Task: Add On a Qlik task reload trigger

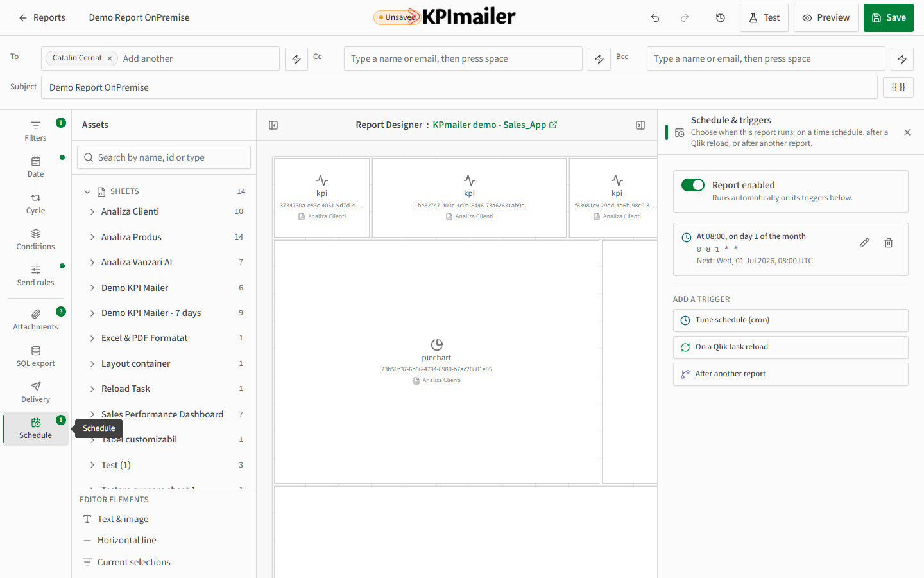Action: (791, 347)
